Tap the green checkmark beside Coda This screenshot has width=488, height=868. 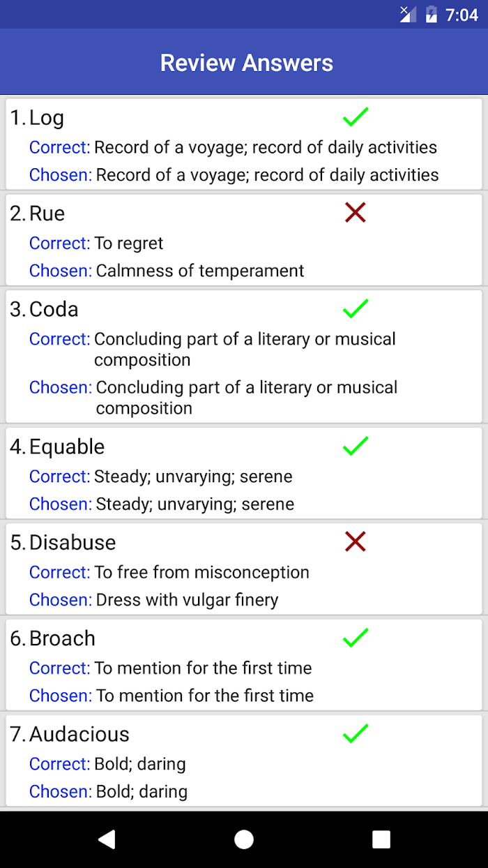pyautogui.click(x=356, y=308)
